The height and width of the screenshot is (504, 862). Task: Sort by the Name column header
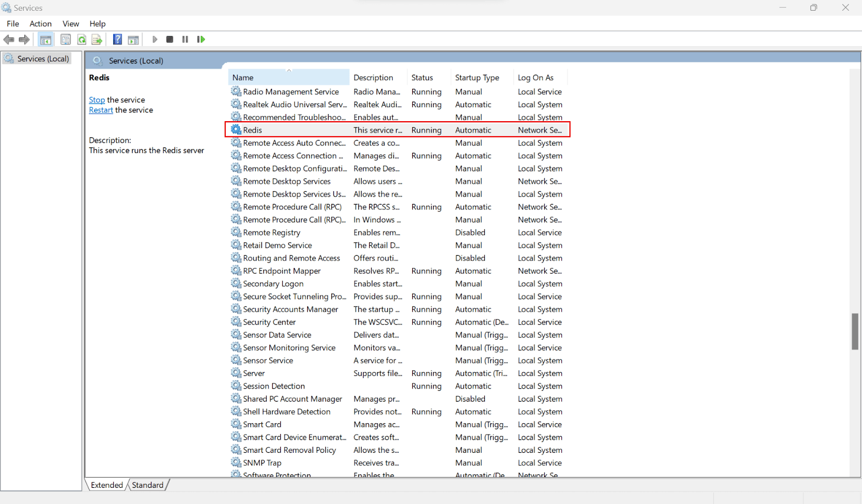(x=289, y=78)
